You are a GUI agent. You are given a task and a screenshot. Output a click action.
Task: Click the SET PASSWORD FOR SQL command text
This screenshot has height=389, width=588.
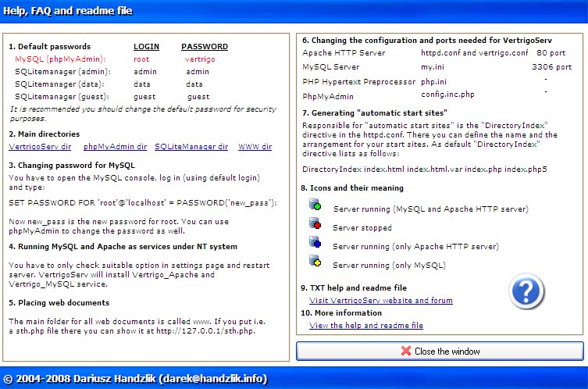pyautogui.click(x=143, y=203)
